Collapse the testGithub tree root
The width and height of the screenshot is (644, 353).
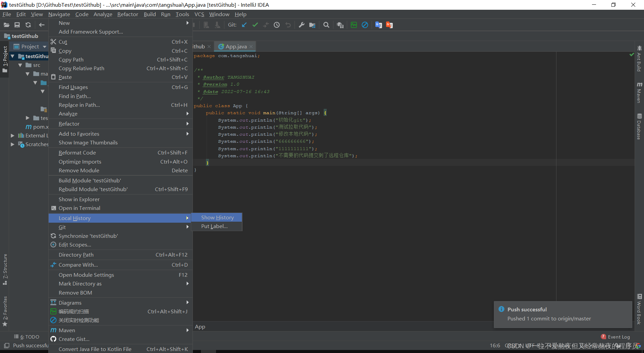[13, 56]
